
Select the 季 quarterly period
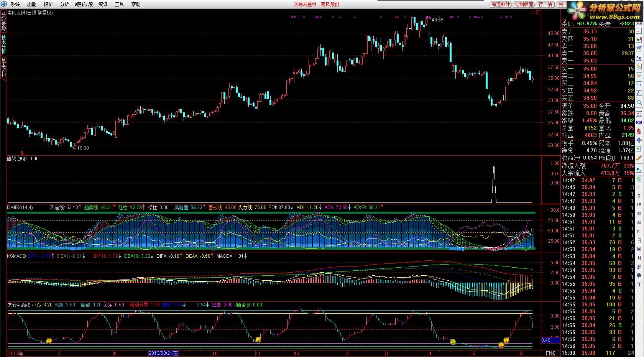tap(639, 276)
